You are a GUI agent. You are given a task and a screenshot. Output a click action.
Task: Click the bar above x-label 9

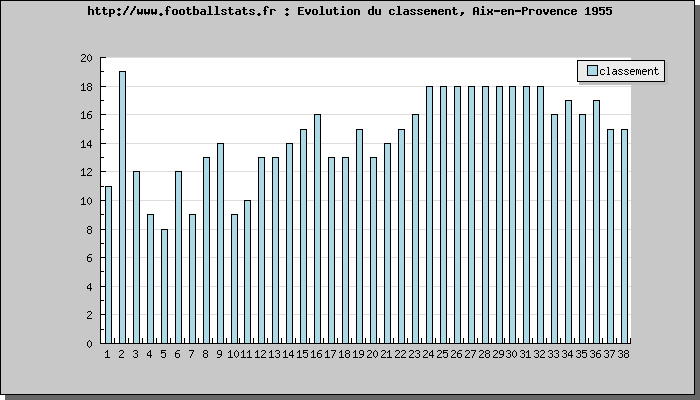coord(220,243)
